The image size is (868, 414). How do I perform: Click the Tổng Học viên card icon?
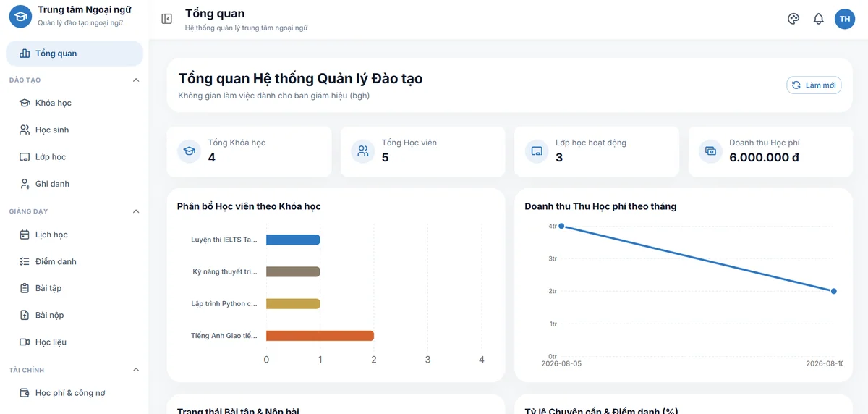coord(363,151)
